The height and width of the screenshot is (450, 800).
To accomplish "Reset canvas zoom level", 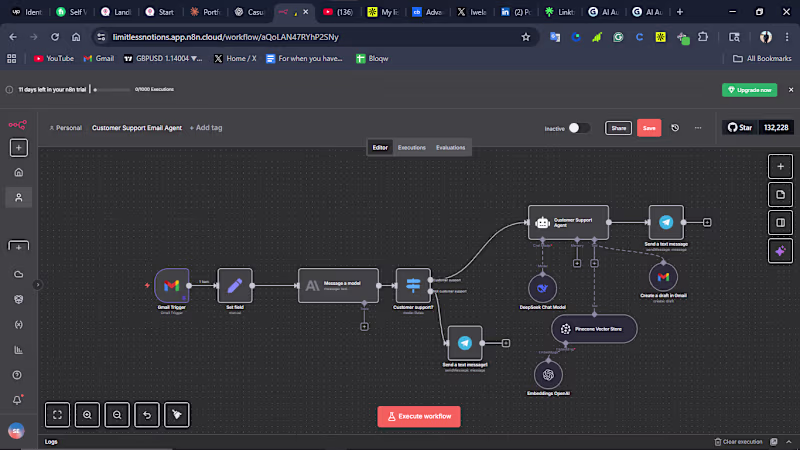I will pos(147,415).
